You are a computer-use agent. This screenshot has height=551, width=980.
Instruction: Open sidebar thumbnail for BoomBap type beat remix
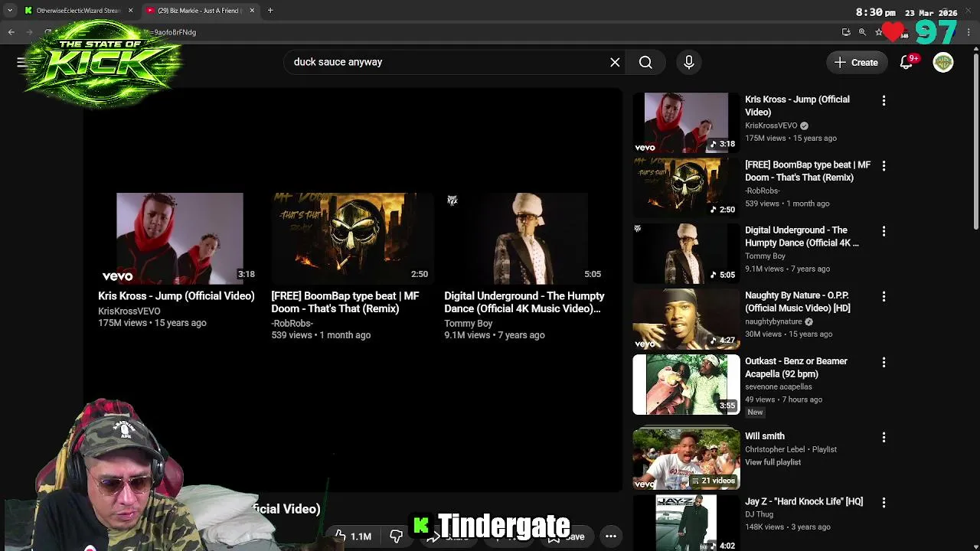tap(686, 187)
